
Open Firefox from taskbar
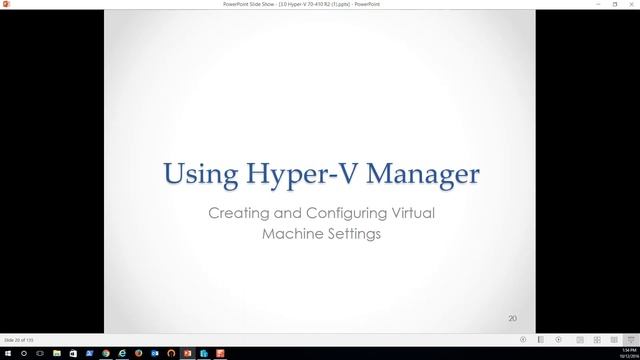click(138, 353)
